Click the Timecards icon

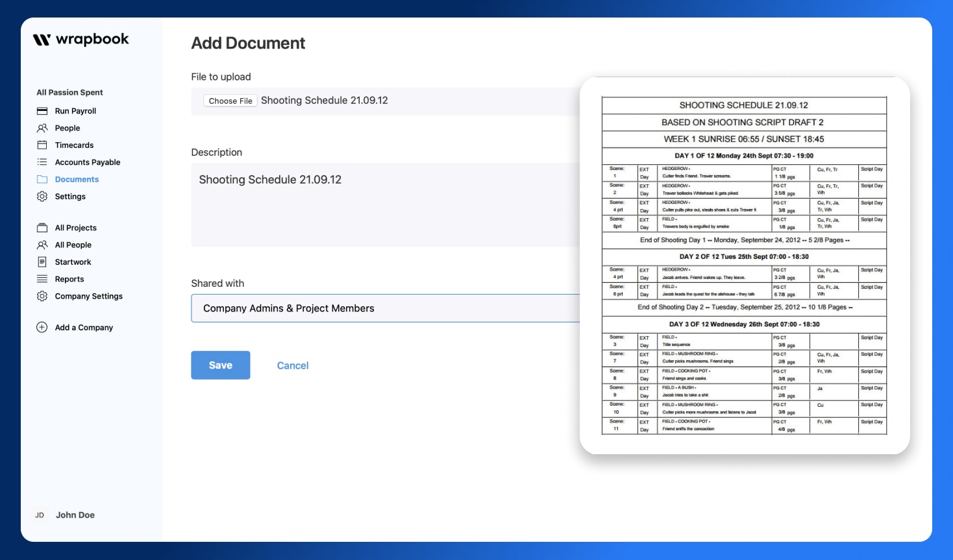coord(42,145)
